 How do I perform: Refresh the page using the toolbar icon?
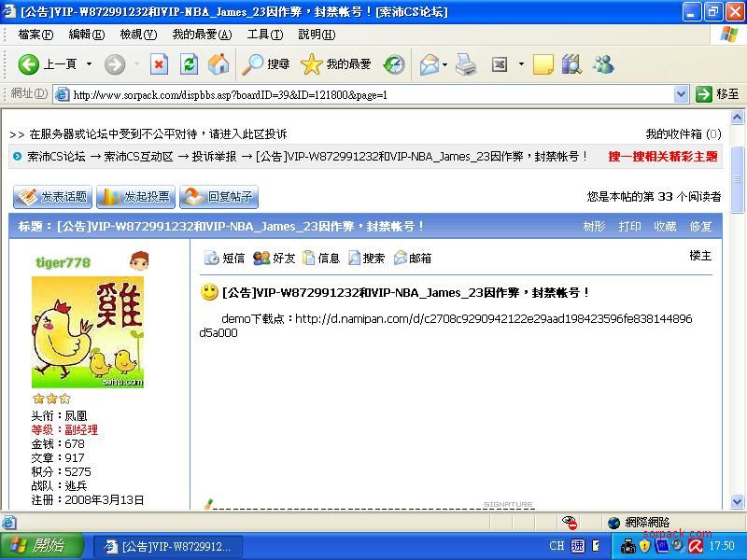pos(189,64)
